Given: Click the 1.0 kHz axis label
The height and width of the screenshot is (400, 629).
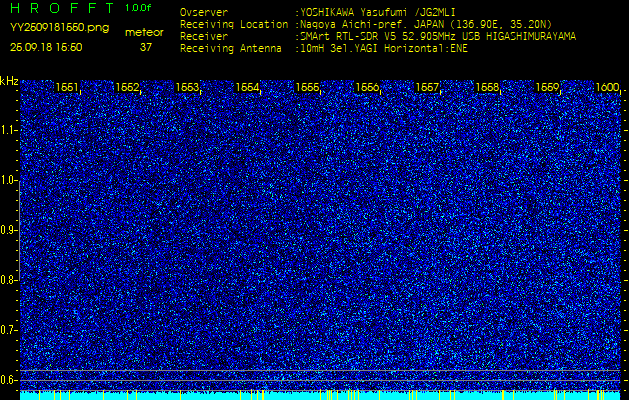Looking at the screenshot, I should (8, 180).
